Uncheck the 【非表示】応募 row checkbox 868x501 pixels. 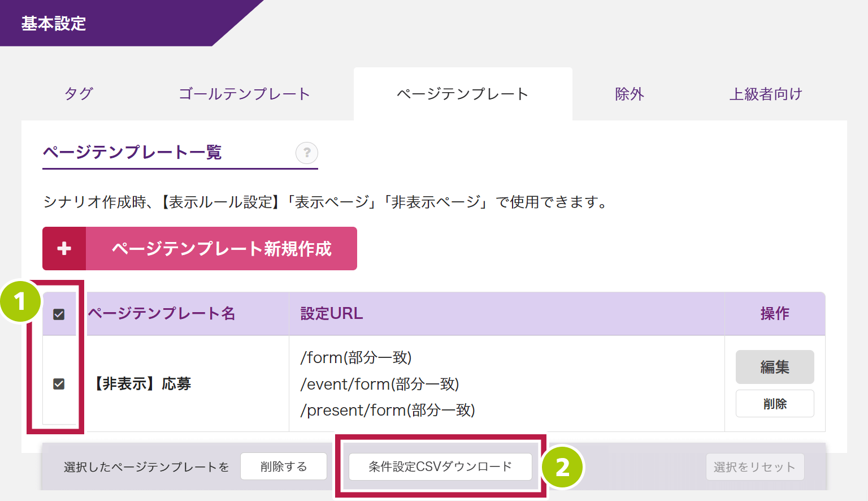(x=59, y=384)
